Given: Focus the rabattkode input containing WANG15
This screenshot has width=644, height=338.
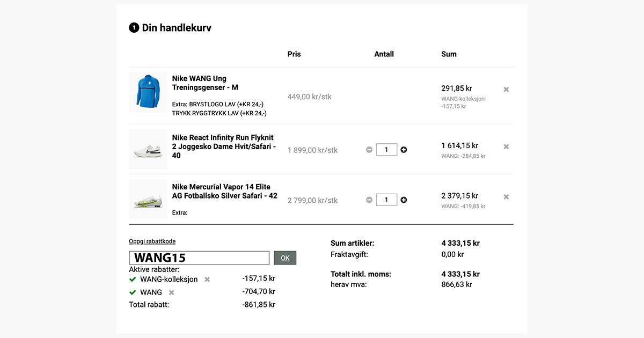Looking at the screenshot, I should click(x=199, y=258).
